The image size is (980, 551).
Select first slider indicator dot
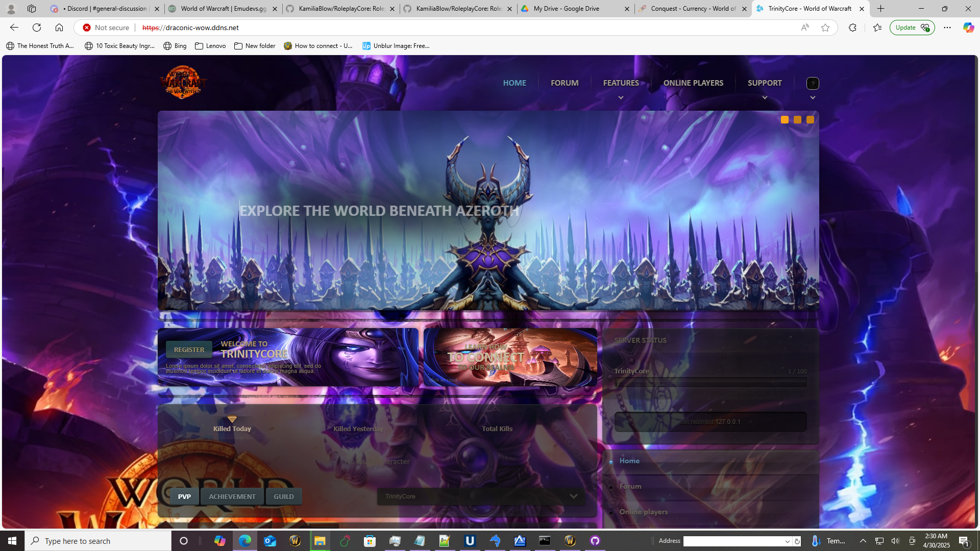click(x=785, y=120)
